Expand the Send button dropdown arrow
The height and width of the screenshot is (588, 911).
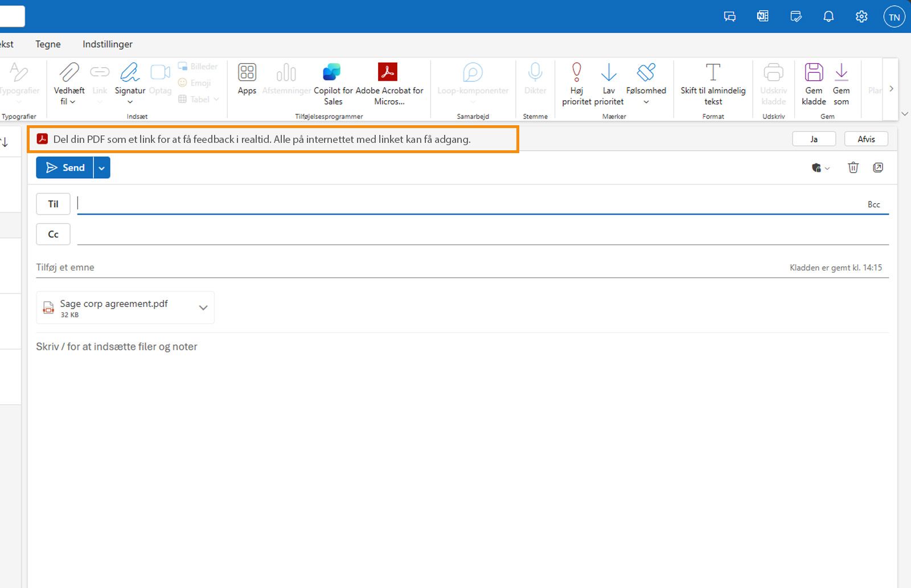pos(101,167)
